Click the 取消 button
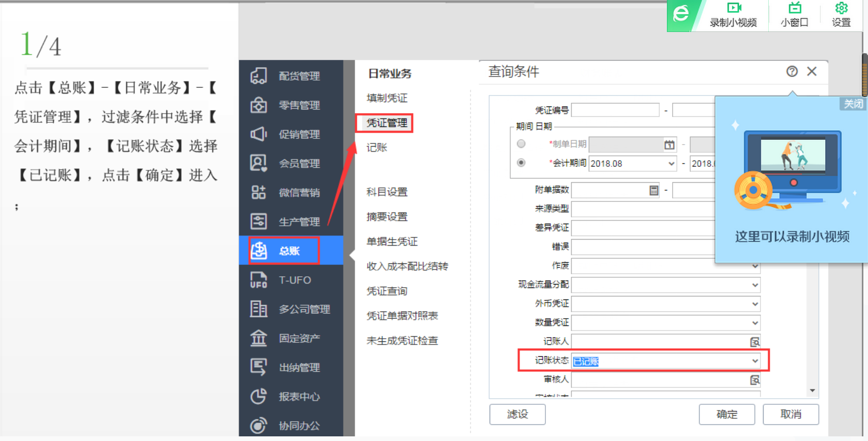 pyautogui.click(x=791, y=414)
